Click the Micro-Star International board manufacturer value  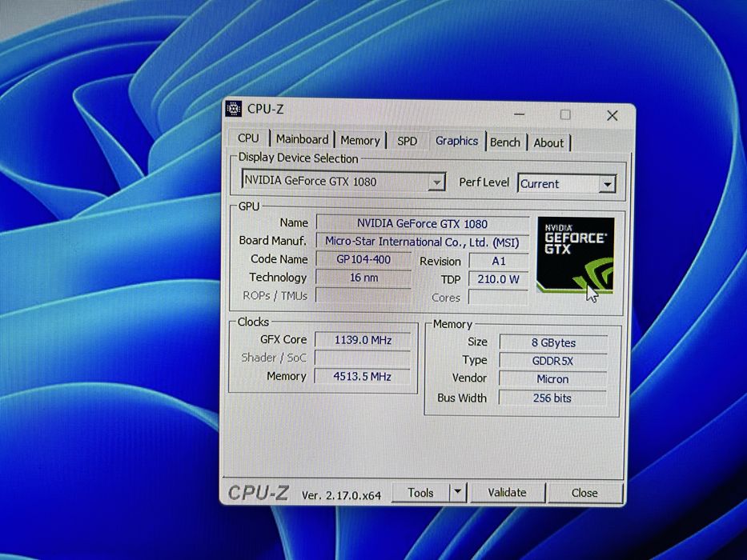pos(422,242)
